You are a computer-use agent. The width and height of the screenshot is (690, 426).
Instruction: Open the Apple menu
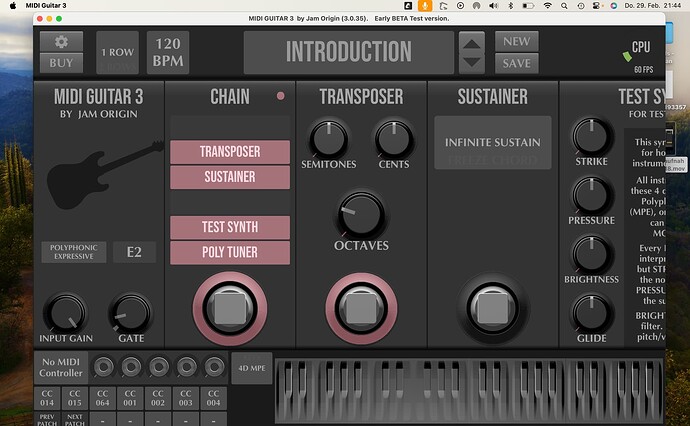click(x=13, y=6)
